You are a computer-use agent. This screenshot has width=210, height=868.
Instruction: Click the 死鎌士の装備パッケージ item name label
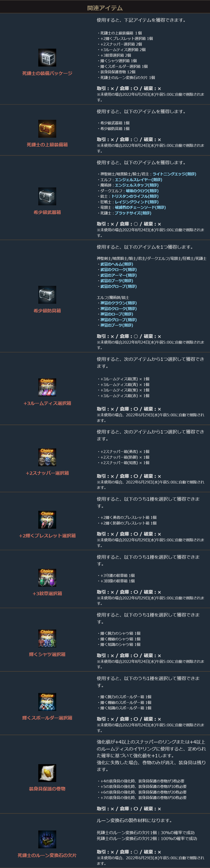click(47, 73)
